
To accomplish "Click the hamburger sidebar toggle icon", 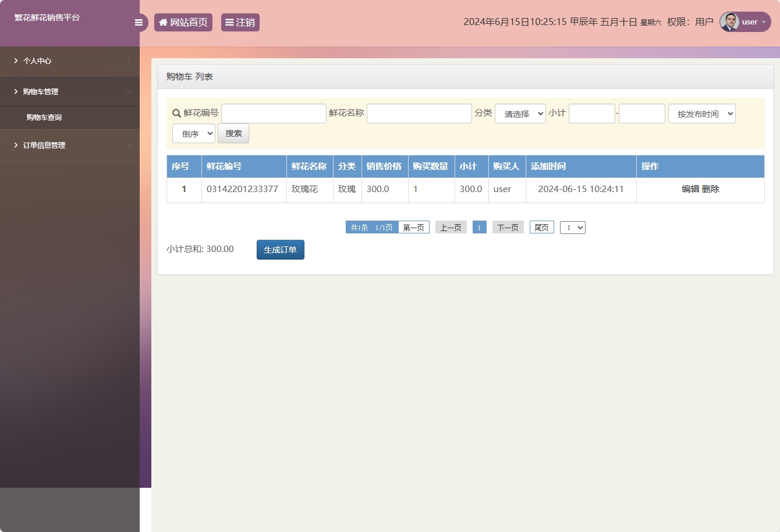I will 139,23.
